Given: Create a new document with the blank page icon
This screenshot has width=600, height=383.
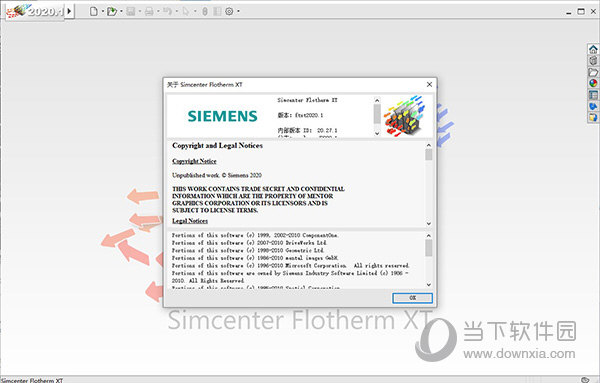Looking at the screenshot, I should point(94,11).
